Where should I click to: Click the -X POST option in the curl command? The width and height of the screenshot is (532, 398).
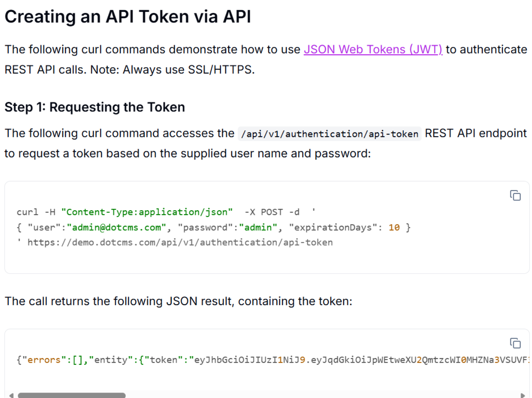(x=264, y=212)
